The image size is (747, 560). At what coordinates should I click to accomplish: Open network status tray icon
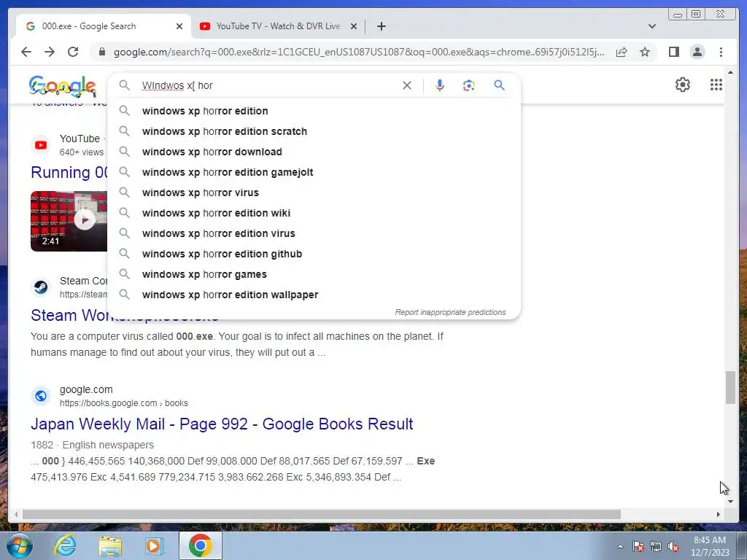[x=656, y=546]
